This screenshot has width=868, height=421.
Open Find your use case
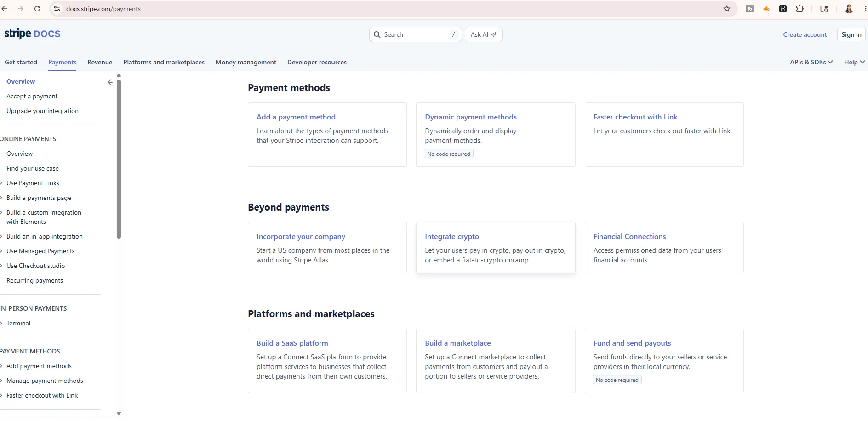[33, 168]
